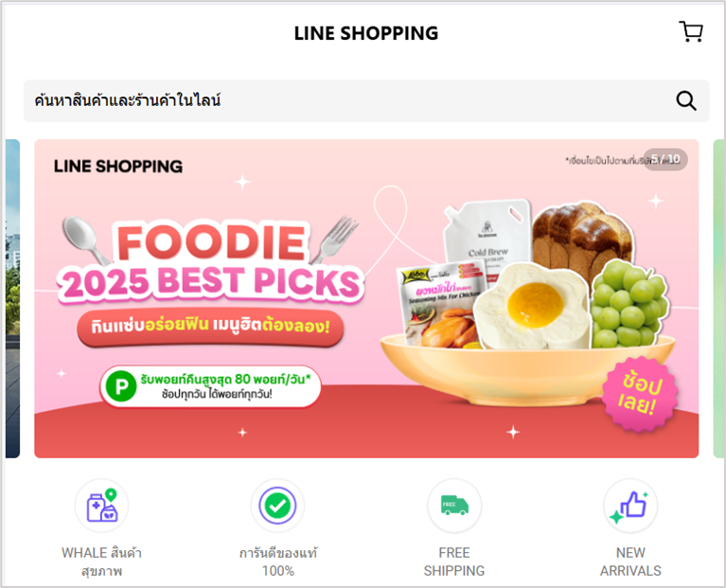Viewport: 726px width, 588px height.
Task: Click the FREE SHIPPING text label
Action: pos(454,561)
